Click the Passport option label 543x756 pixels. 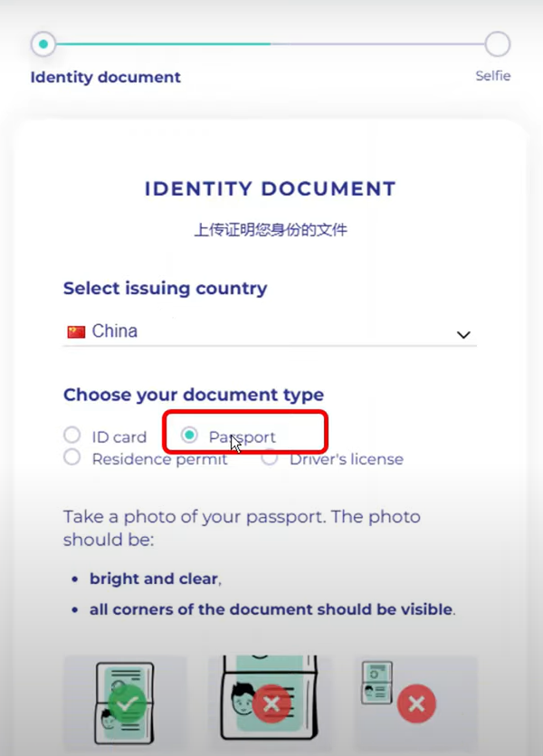click(242, 437)
